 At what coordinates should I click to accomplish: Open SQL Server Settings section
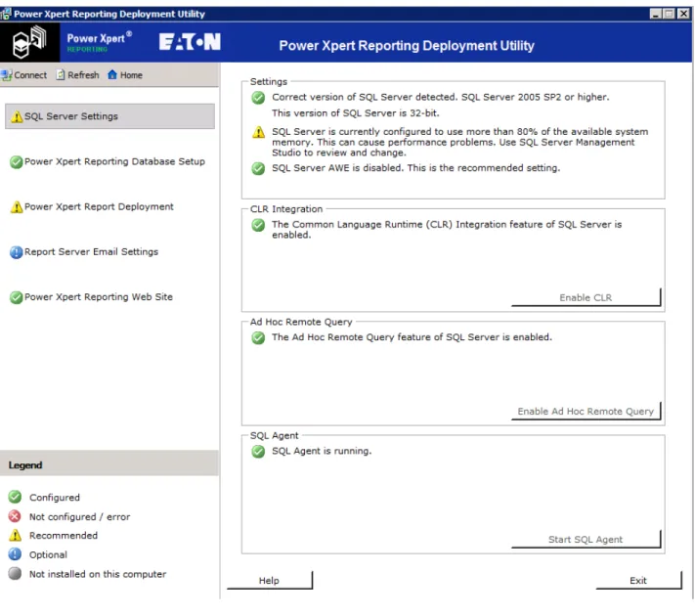click(x=109, y=116)
